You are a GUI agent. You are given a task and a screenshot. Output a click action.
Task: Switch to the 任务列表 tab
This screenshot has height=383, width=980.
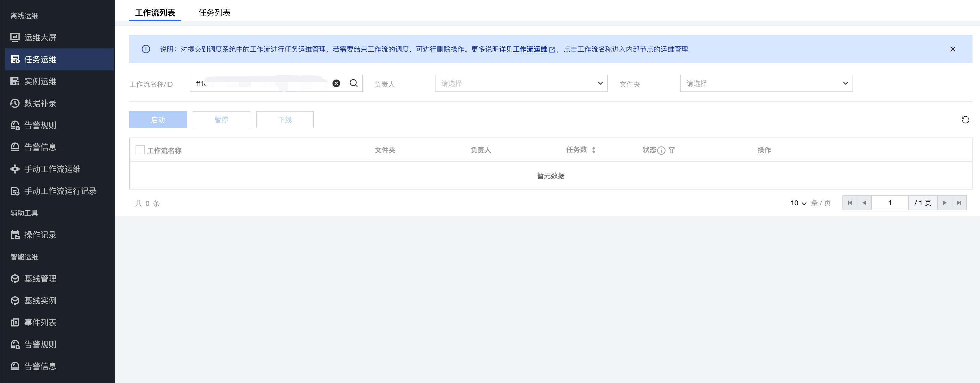click(214, 13)
